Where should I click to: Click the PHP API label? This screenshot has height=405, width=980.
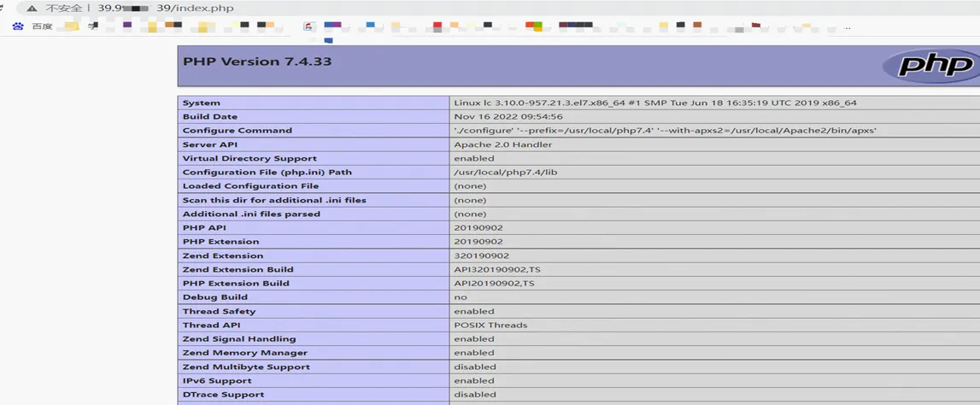point(204,228)
